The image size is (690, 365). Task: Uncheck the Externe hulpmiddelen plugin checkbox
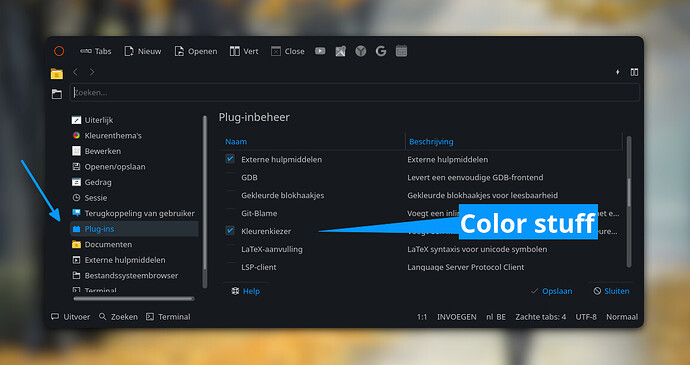(230, 159)
